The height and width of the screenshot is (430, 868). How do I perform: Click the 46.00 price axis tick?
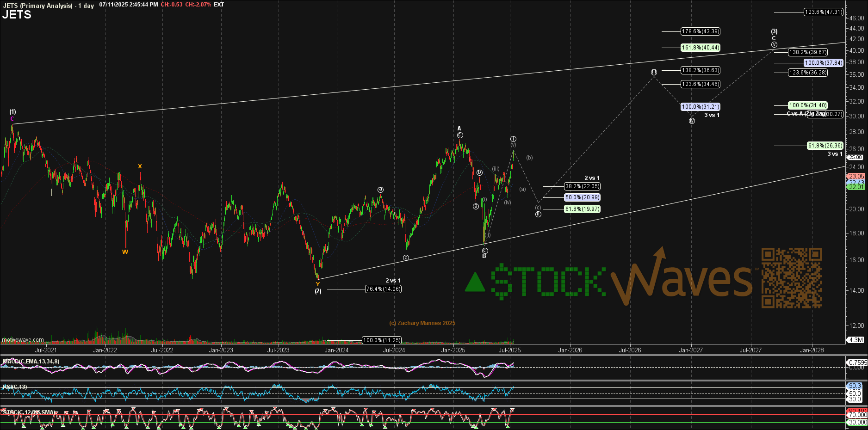[x=856, y=18]
